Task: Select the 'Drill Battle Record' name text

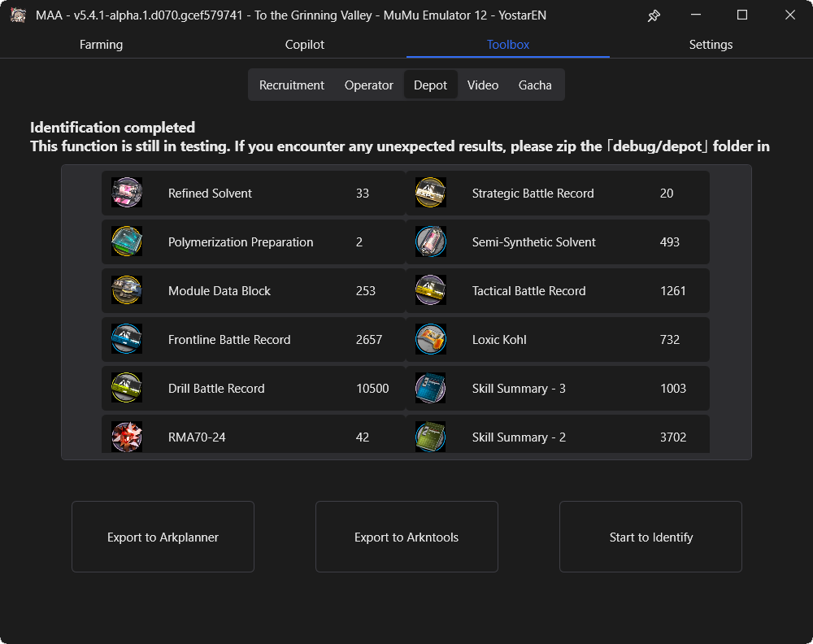Action: pos(216,389)
